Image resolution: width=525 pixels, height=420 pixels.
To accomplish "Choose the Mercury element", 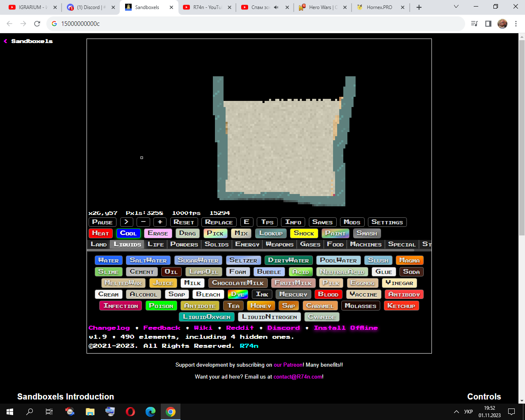I will [x=293, y=294].
